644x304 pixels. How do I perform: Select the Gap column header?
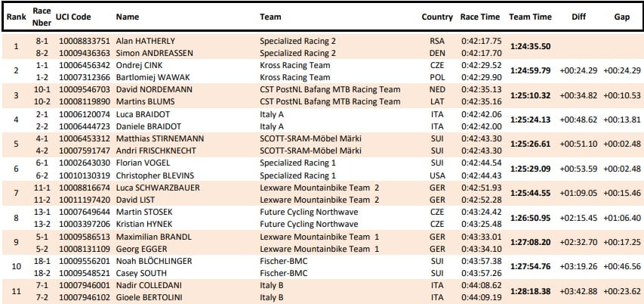(621, 17)
